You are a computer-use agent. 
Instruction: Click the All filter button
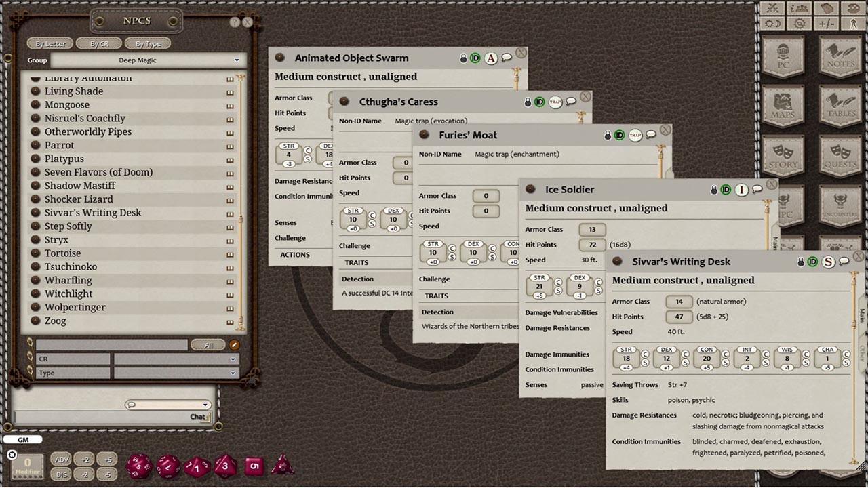[x=208, y=345]
